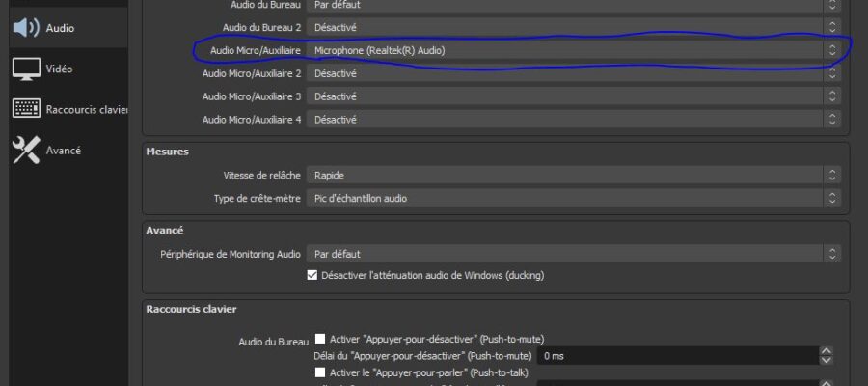Open the Audio Micro/Auxiliaire 2 dropdown

574,73
